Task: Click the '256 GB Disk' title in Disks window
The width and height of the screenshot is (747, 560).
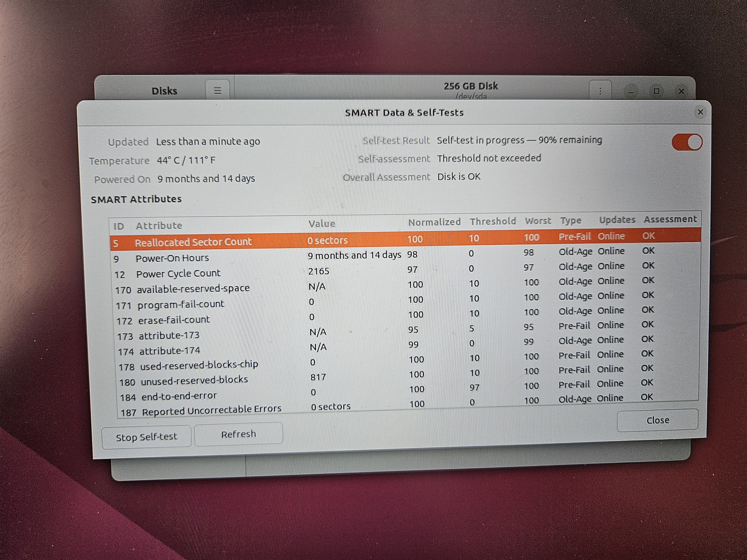Action: [x=470, y=86]
